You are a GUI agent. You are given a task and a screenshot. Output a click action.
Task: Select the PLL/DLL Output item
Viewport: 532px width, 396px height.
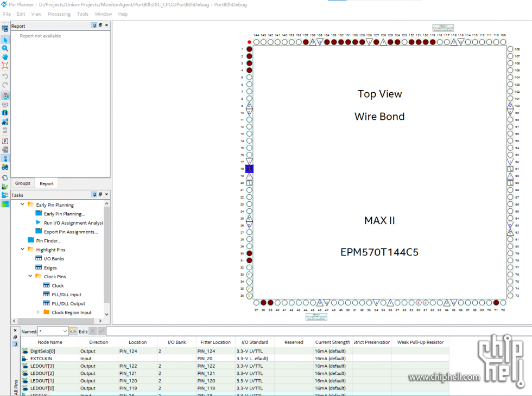pyautogui.click(x=68, y=304)
